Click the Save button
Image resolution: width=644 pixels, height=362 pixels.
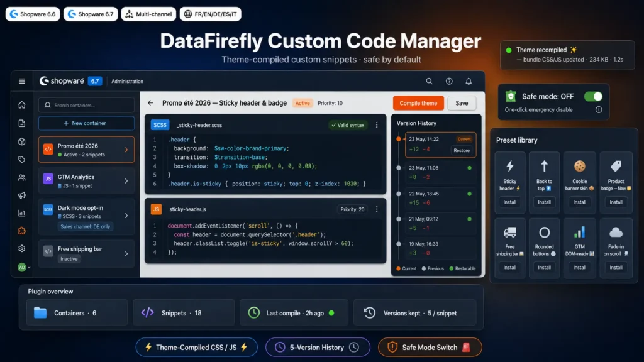click(462, 103)
